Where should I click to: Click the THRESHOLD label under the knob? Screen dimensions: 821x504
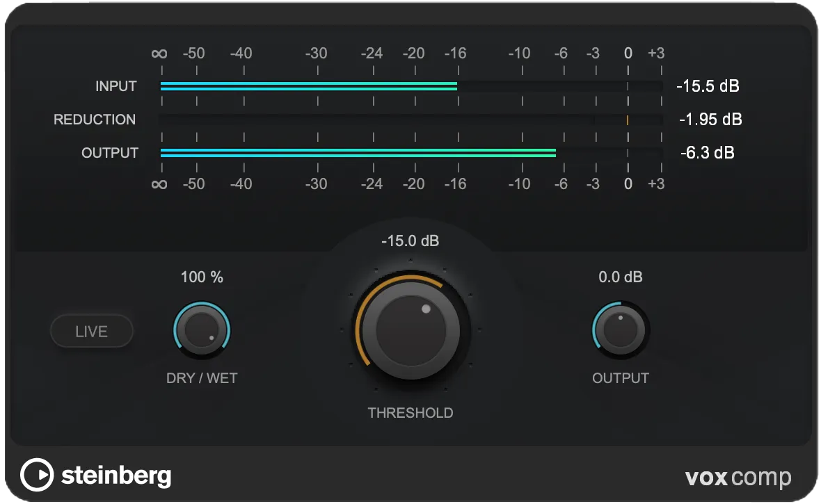(x=410, y=413)
